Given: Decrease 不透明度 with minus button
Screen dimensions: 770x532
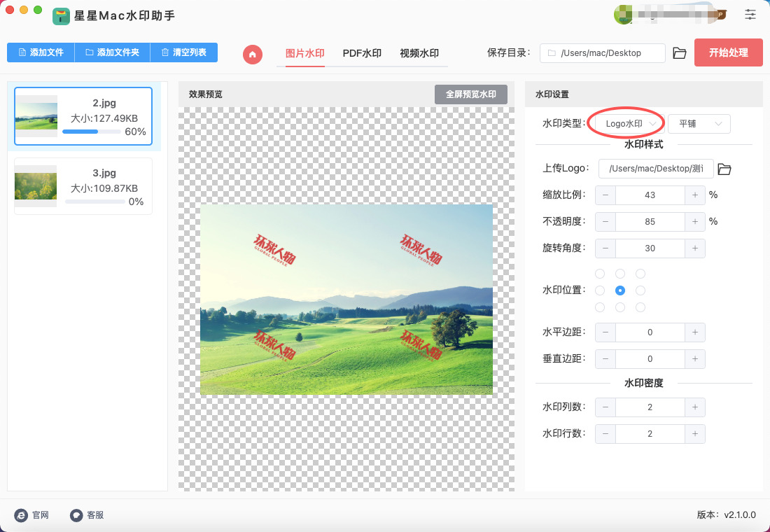Looking at the screenshot, I should [x=605, y=222].
